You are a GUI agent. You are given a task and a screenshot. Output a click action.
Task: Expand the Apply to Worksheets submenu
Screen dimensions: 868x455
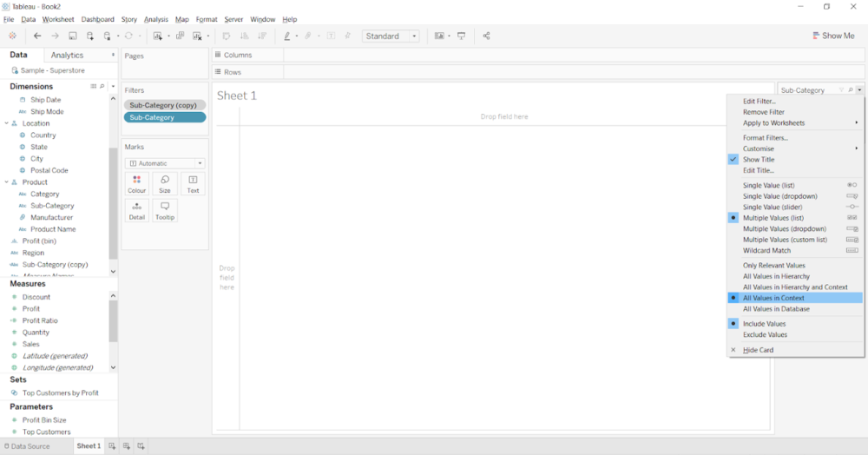773,123
